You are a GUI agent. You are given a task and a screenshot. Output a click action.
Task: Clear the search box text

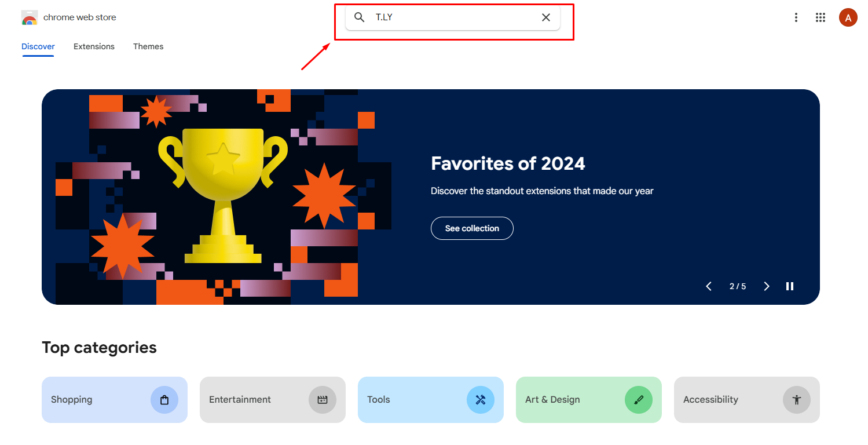click(546, 17)
